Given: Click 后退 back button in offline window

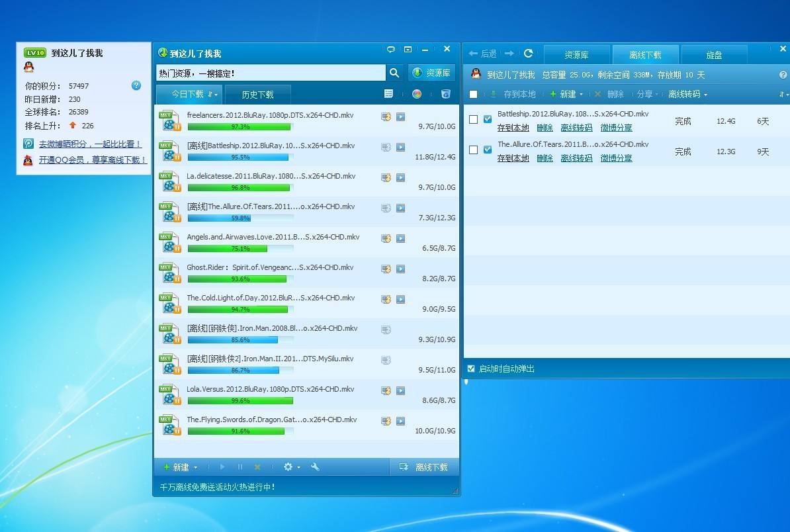Looking at the screenshot, I should (482, 54).
